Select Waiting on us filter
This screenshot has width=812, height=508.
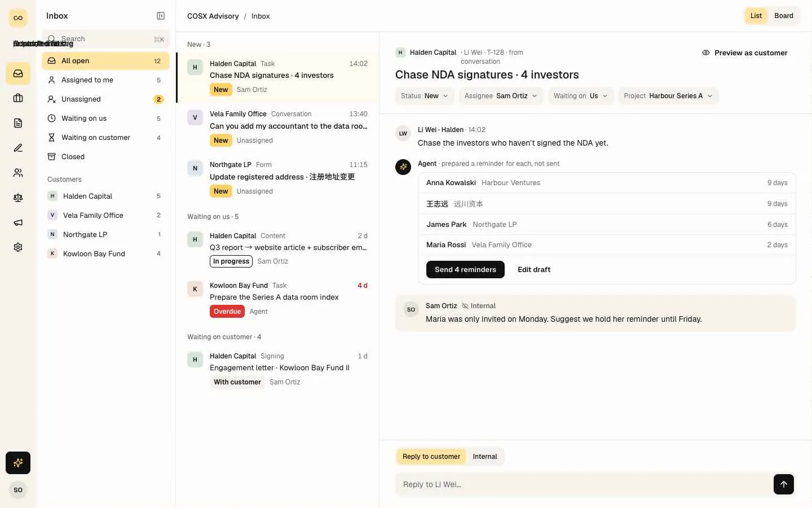click(x=105, y=119)
